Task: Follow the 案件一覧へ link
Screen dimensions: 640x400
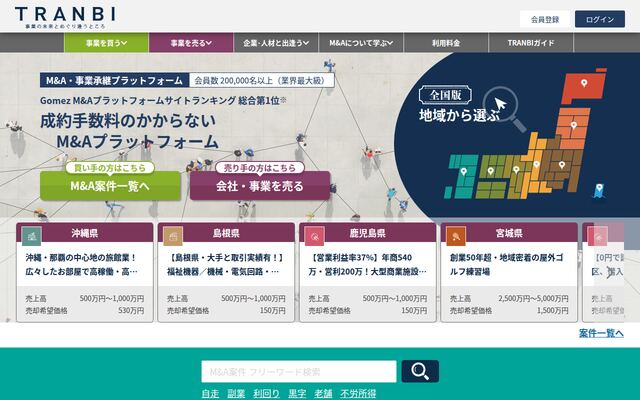Action: 601,333
